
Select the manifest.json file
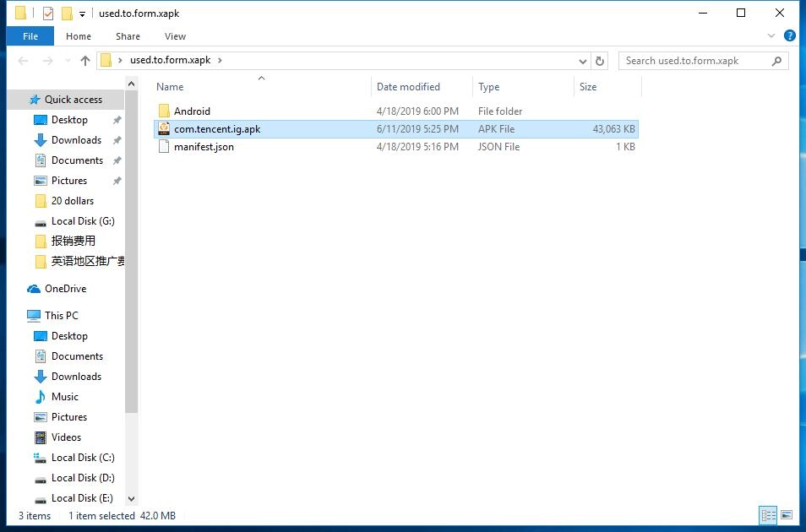(204, 147)
